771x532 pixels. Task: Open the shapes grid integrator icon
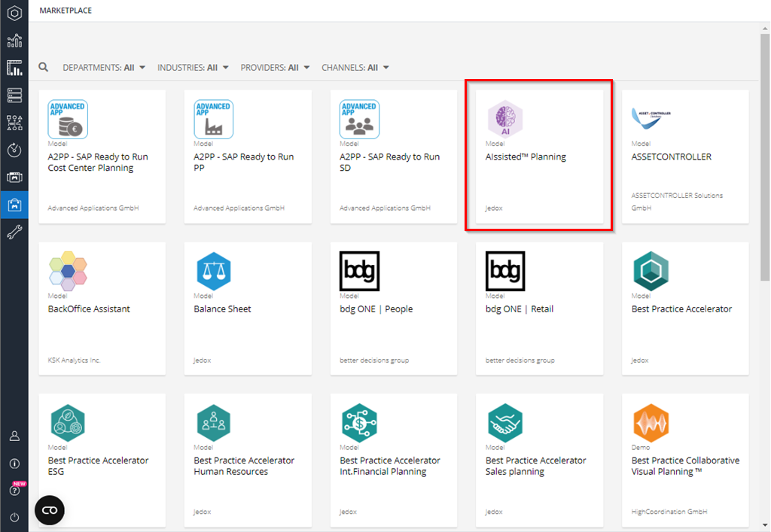[14, 123]
